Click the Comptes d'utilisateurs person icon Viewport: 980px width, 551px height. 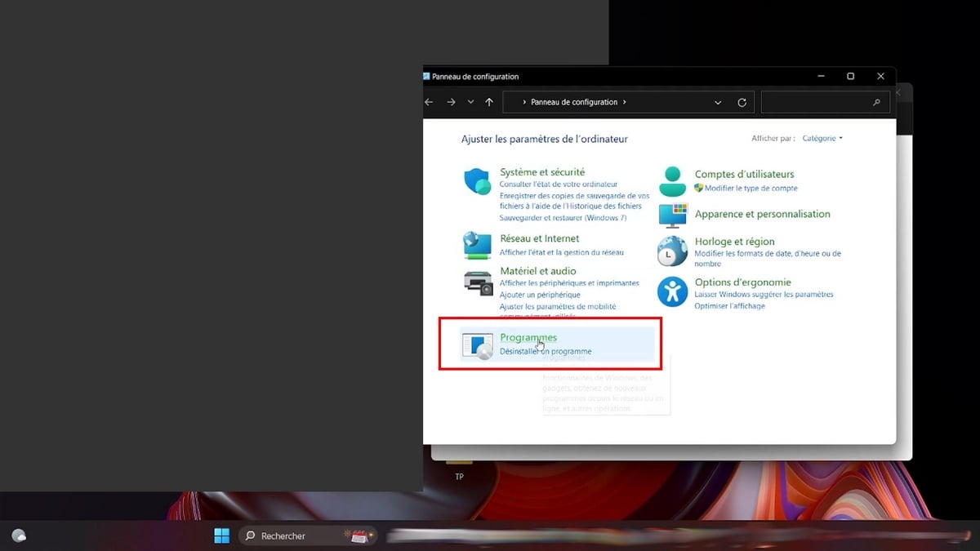672,181
